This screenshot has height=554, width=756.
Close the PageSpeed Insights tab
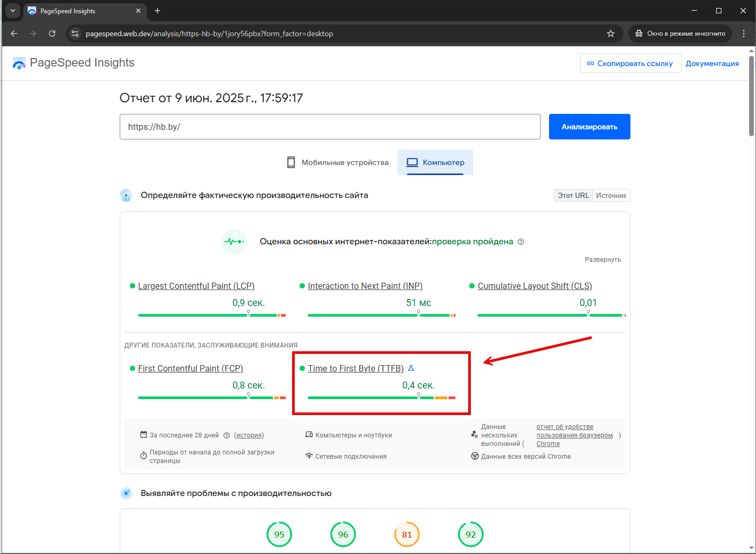tap(138, 11)
